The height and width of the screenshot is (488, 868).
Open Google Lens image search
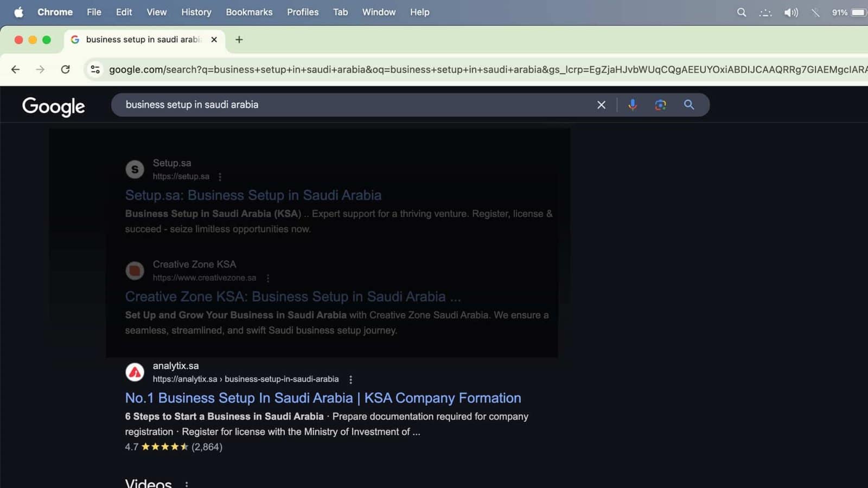pyautogui.click(x=660, y=105)
